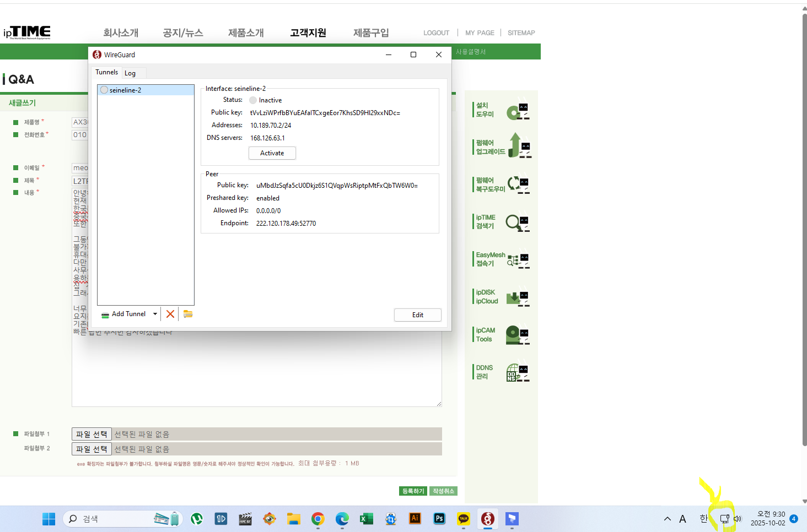Click the 제목 input field
Viewport: 807px width, 532px height.
[x=80, y=181]
